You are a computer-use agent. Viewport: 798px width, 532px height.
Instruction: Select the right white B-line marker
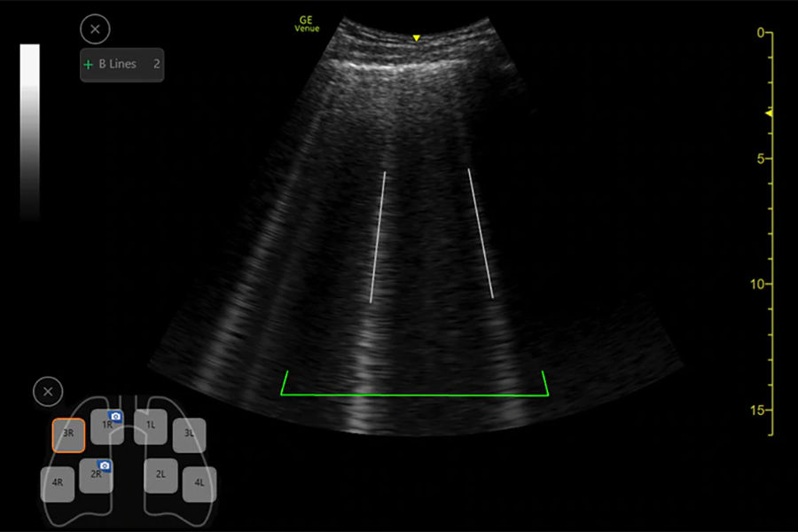click(480, 232)
